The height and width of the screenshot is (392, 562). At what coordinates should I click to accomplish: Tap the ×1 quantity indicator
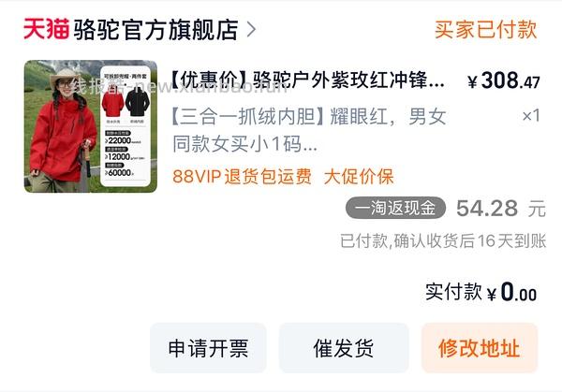(x=531, y=116)
